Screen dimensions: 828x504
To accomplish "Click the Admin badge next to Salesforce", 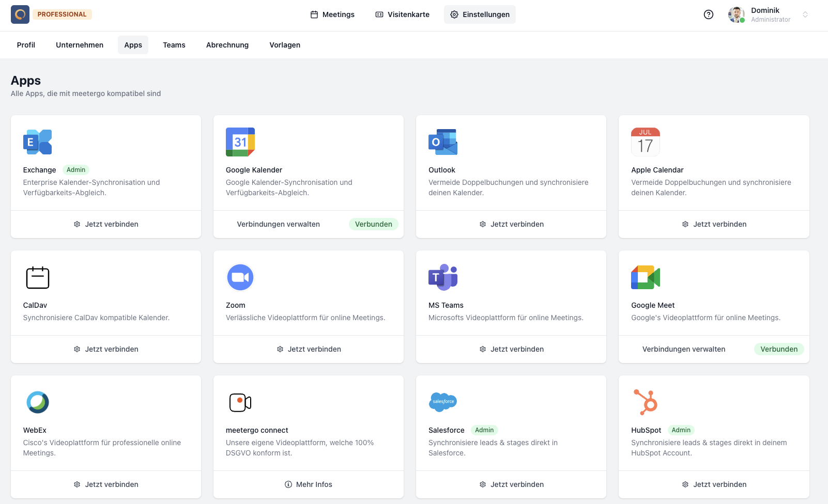I will [x=484, y=430].
